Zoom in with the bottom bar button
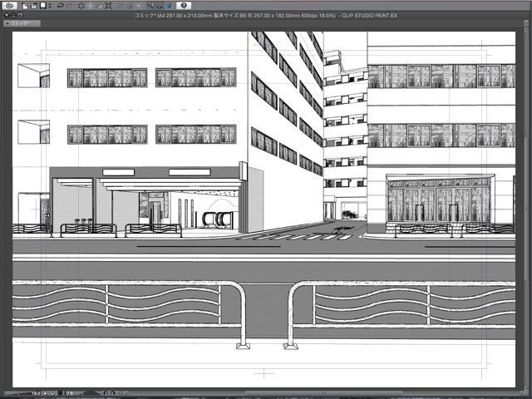This screenshot has width=532, height=399. pyautogui.click(x=52, y=393)
